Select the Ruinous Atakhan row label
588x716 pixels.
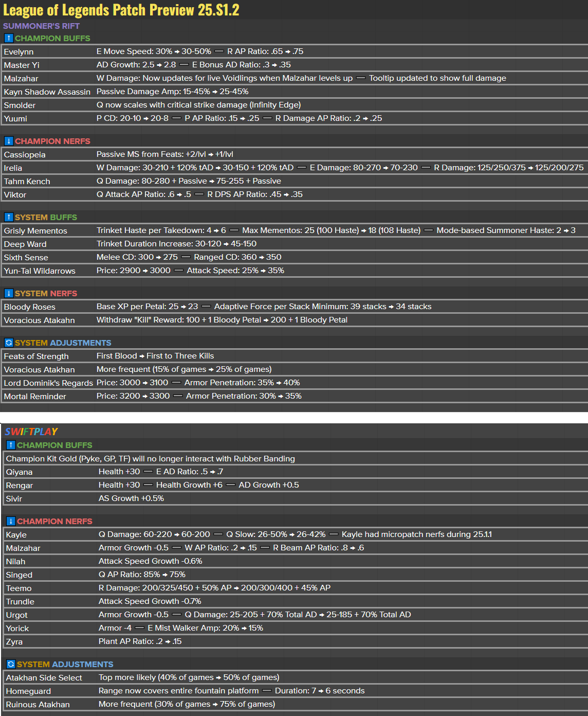(x=38, y=705)
